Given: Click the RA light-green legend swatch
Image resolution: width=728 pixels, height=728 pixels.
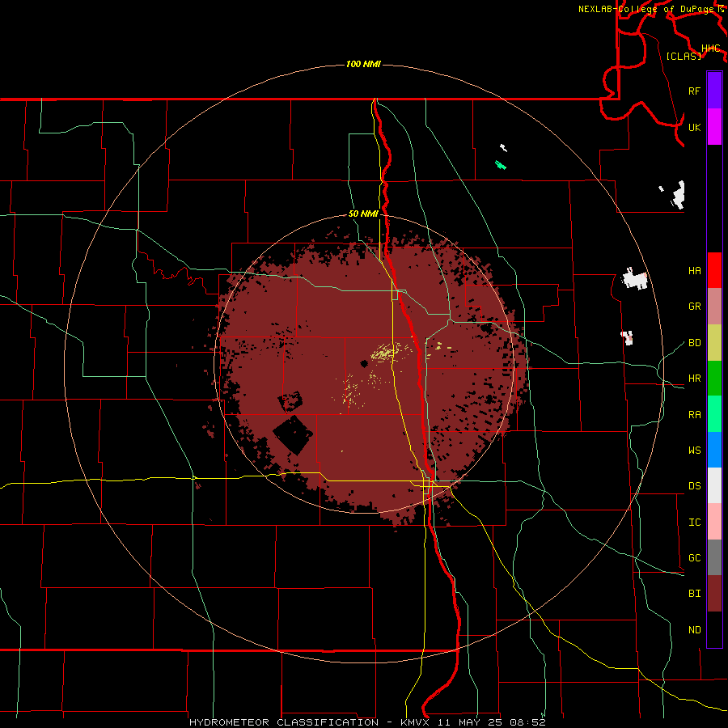Looking at the screenshot, I should pyautogui.click(x=714, y=413).
